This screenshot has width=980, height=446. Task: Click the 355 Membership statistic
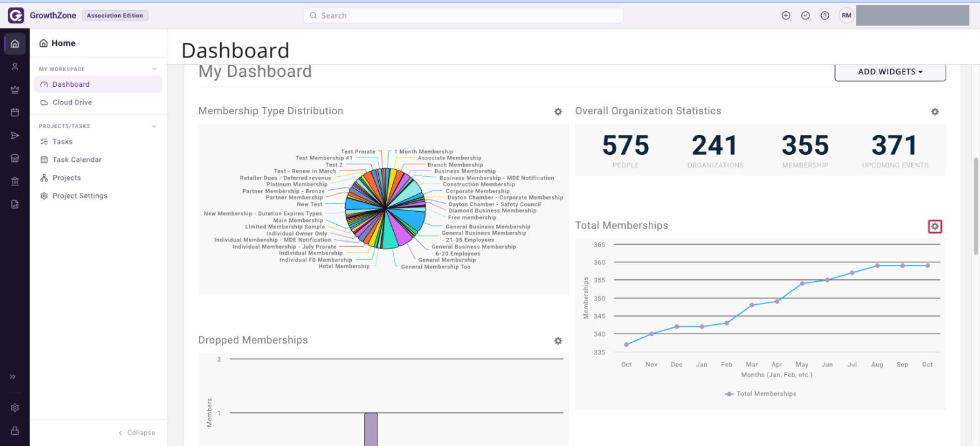tap(805, 151)
